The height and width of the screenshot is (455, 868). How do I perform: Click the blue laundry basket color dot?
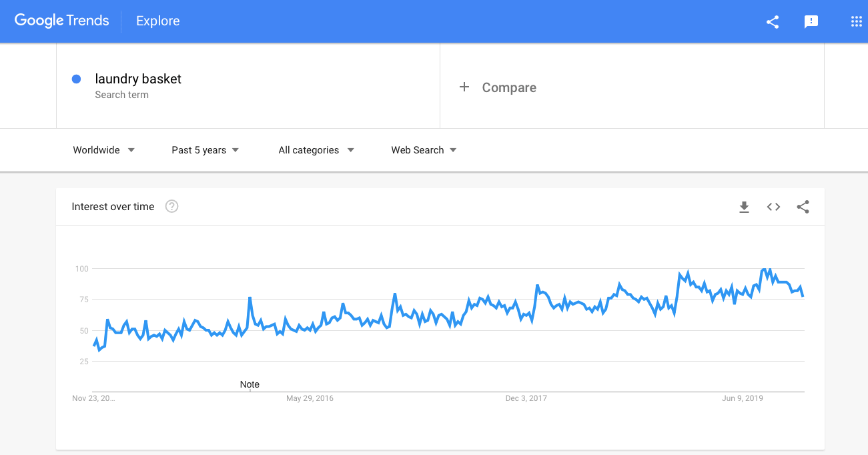[x=76, y=79]
